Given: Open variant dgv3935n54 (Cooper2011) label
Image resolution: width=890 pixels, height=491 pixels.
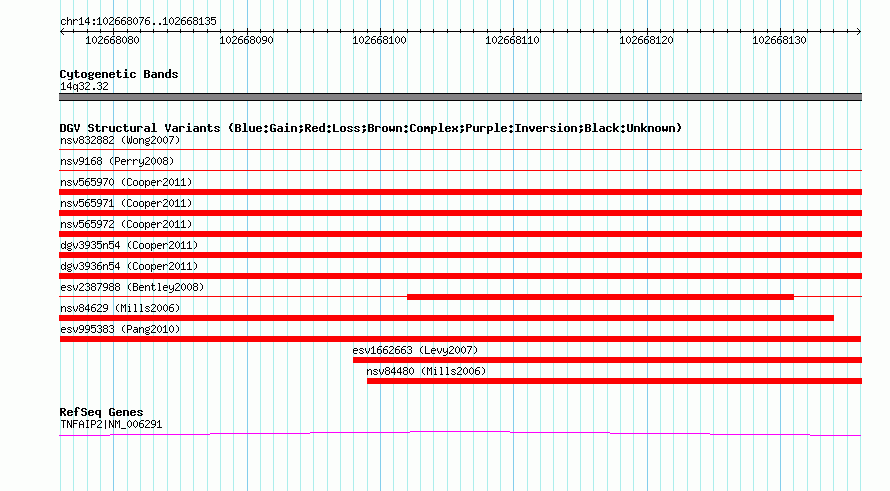Looking at the screenshot, I should pos(129,245).
